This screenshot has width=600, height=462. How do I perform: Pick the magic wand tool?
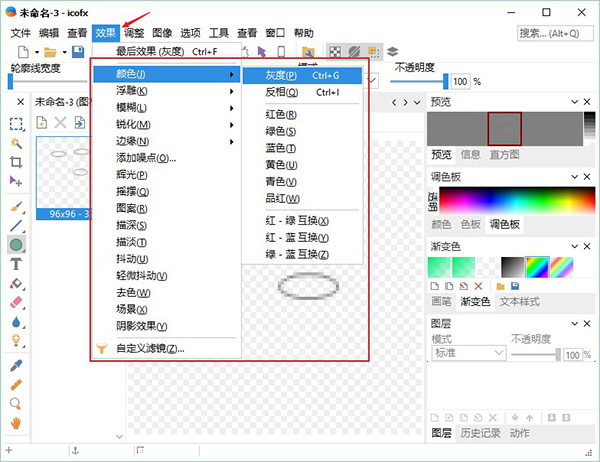[x=16, y=143]
